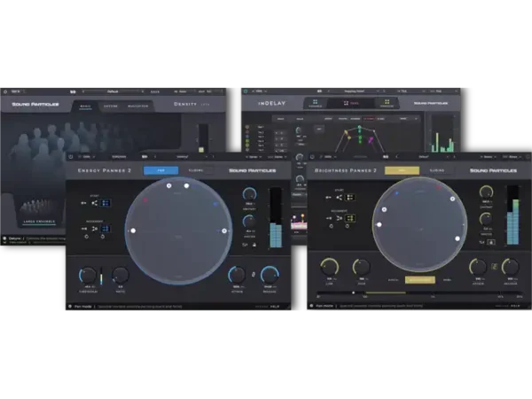Select Start grid icon in Brightness Panner
The image size is (532, 399).
(x=350, y=197)
